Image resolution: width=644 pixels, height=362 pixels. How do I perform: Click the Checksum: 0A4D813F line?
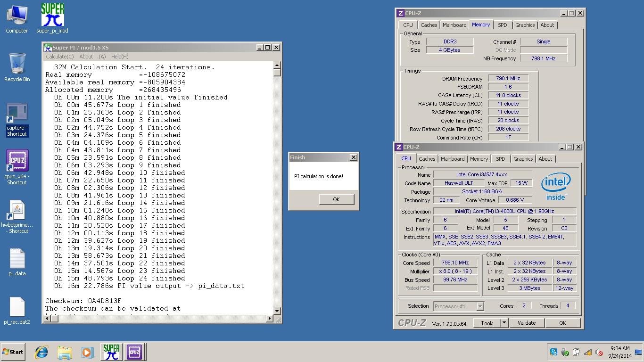(x=83, y=301)
